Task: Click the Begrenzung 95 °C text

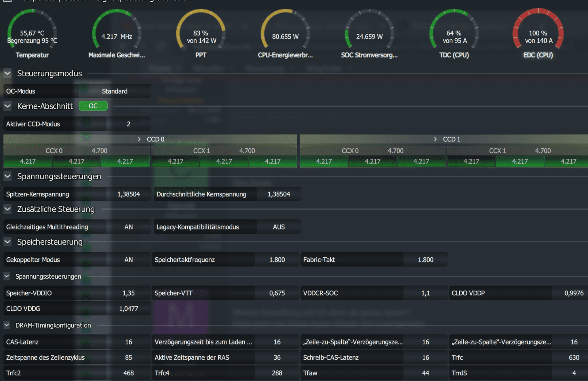Action: [x=32, y=41]
